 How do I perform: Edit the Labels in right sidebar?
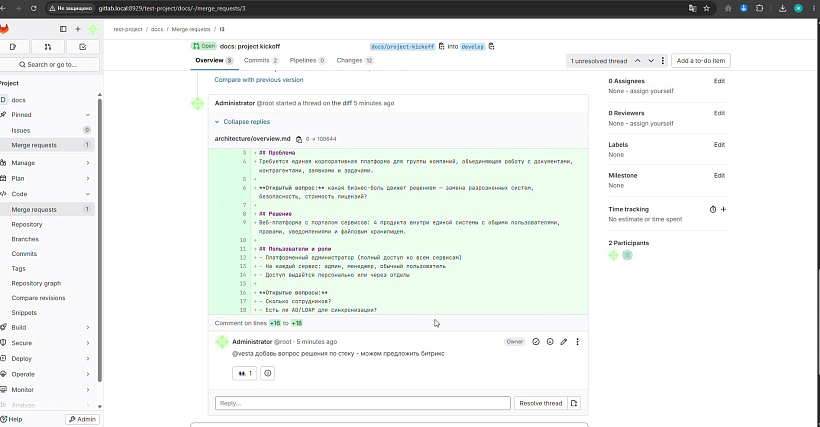(x=720, y=145)
